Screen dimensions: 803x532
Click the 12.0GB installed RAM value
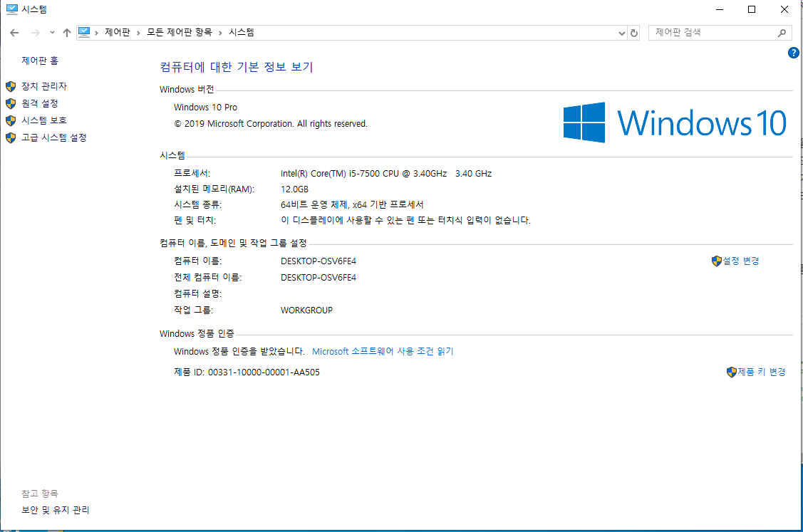(x=294, y=189)
